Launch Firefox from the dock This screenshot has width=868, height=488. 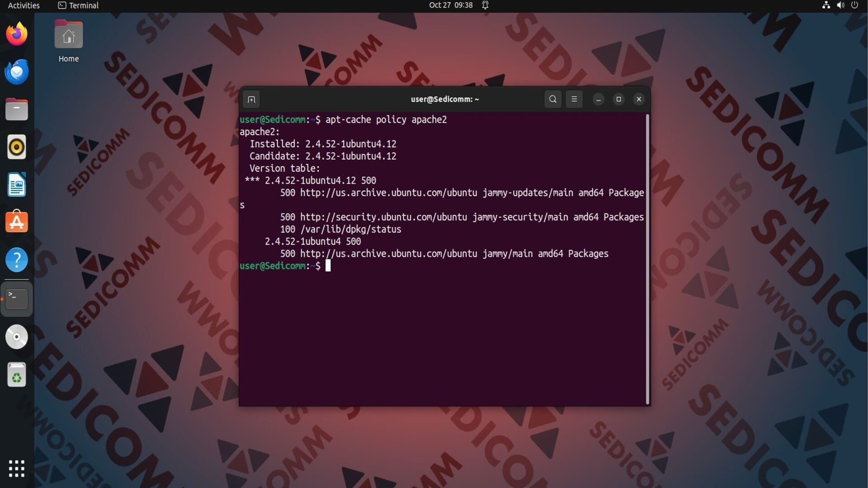pos(17,34)
